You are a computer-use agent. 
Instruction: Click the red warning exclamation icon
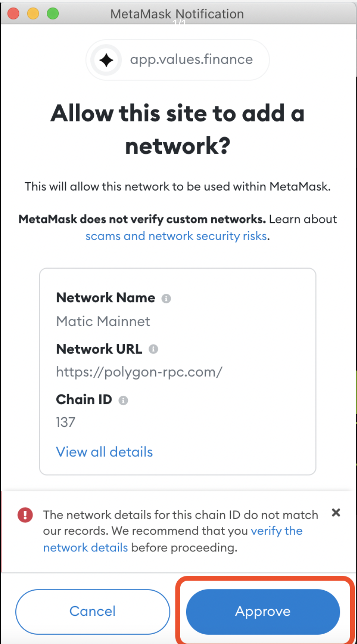[25, 515]
